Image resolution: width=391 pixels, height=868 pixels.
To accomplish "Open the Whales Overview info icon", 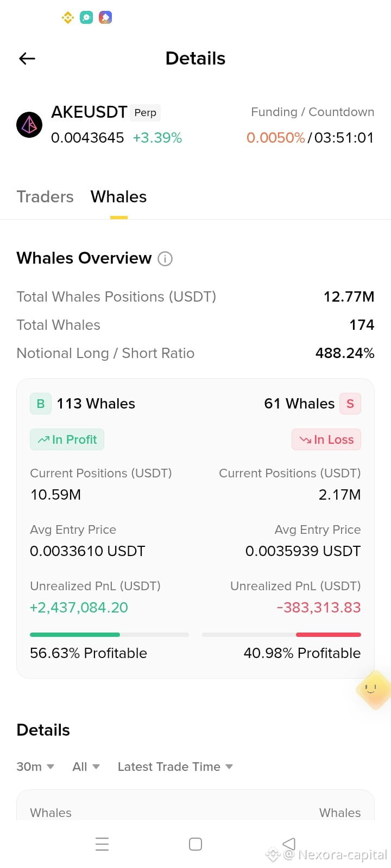I will pos(165,259).
